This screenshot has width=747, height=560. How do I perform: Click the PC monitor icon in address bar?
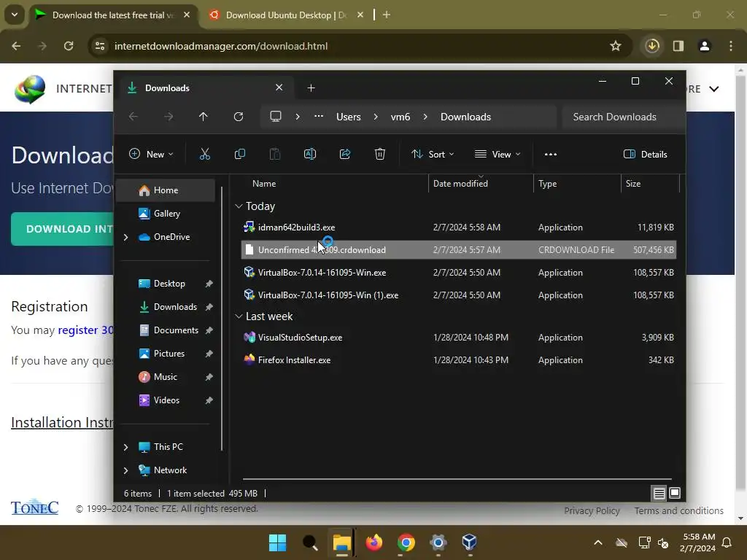coord(275,117)
